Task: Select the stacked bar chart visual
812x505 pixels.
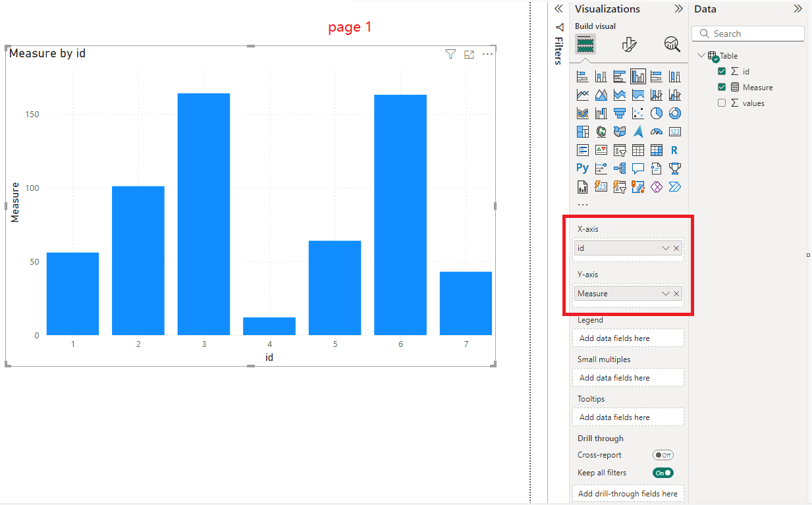Action: pyautogui.click(x=582, y=76)
